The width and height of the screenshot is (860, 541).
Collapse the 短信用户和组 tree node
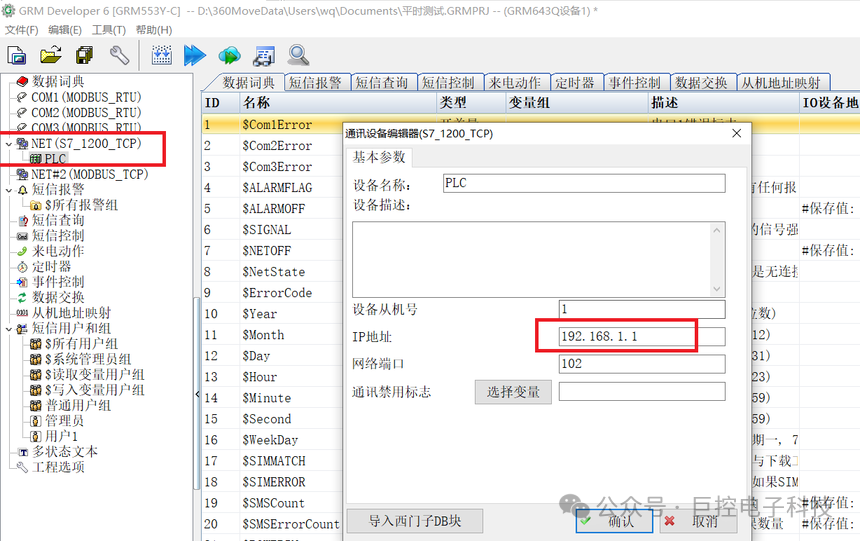pos(8,329)
